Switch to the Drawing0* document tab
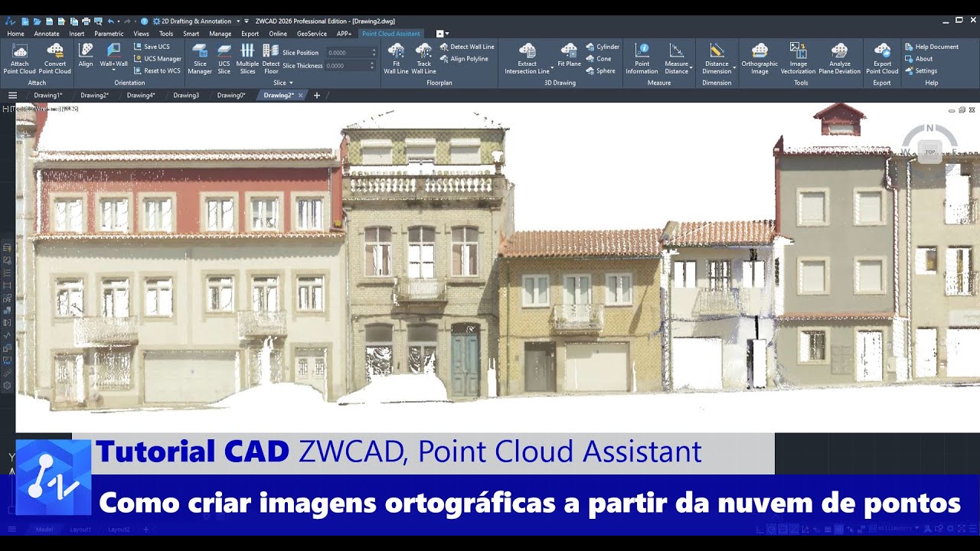Screen dimensions: 980x551 point(231,95)
